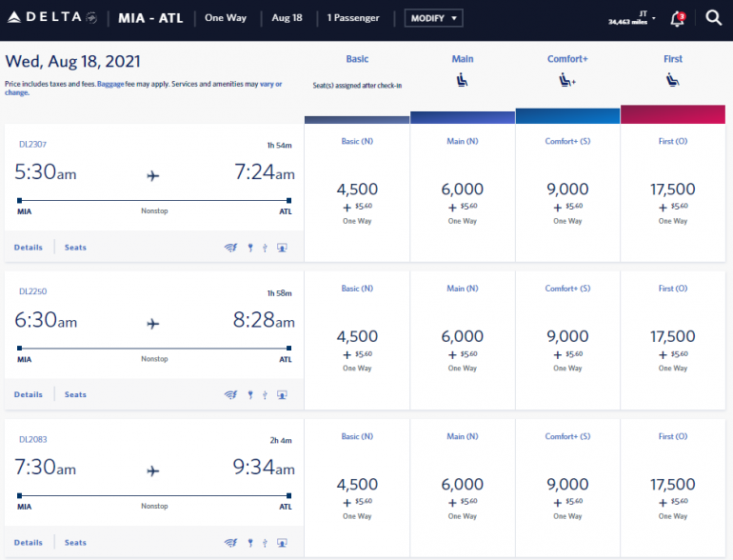Click Wi-Fi amenity icon for flight DL2307
The width and height of the screenshot is (733, 560).
(x=229, y=248)
